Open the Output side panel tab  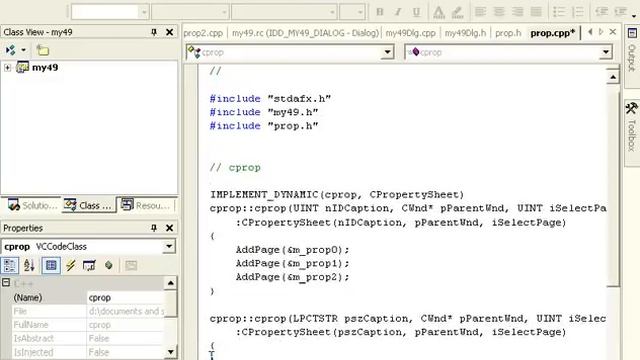tap(632, 56)
